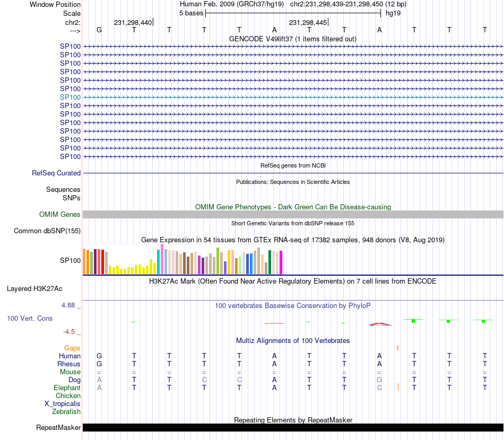504x440 pixels.
Task: Open Repeating Elements by RepeatMasker title
Action: click(293, 420)
